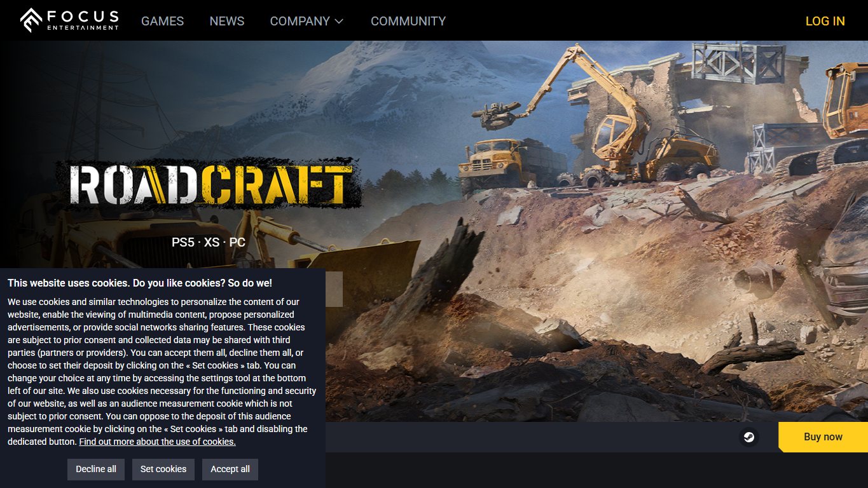The height and width of the screenshot is (488, 868).
Task: Follow the 'Find out more about cookies' link
Action: [157, 442]
